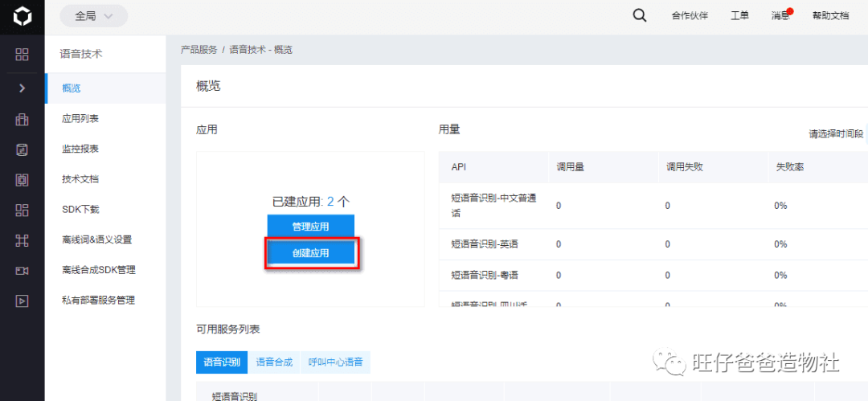Image resolution: width=868 pixels, height=401 pixels.
Task: Click the 语音技术 sidebar heading
Action: click(x=82, y=54)
